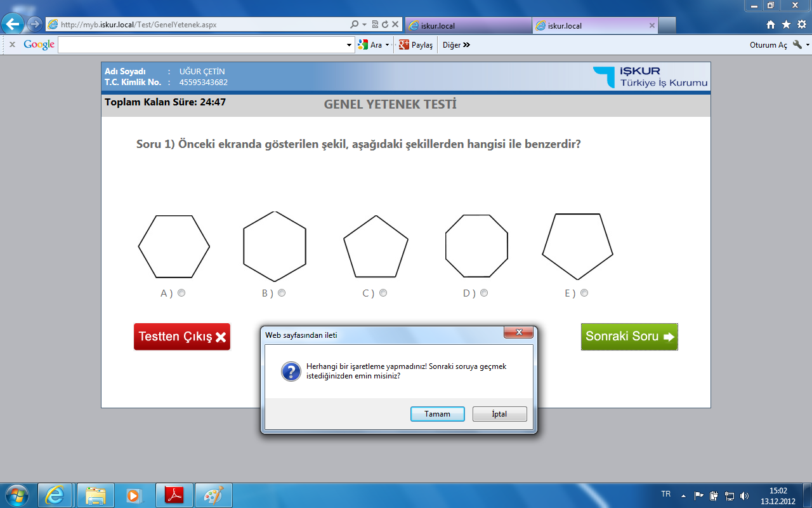Screen dimensions: 812x508
Task: Expand the Ara button dropdown arrow
Action: pos(387,45)
